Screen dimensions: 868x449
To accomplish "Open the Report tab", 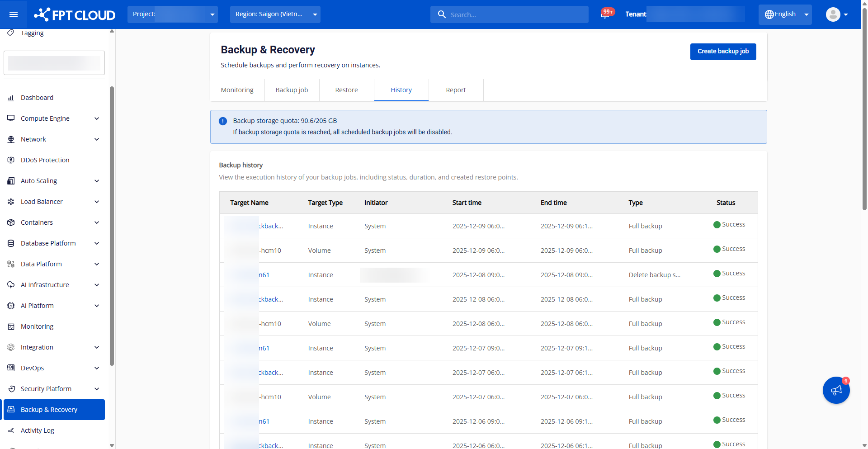I will (x=455, y=90).
